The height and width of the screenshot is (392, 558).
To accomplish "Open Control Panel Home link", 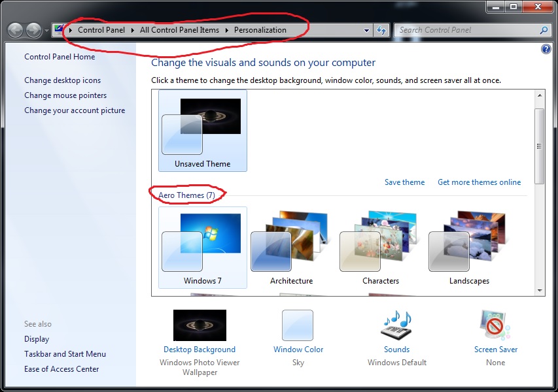I will [x=60, y=57].
